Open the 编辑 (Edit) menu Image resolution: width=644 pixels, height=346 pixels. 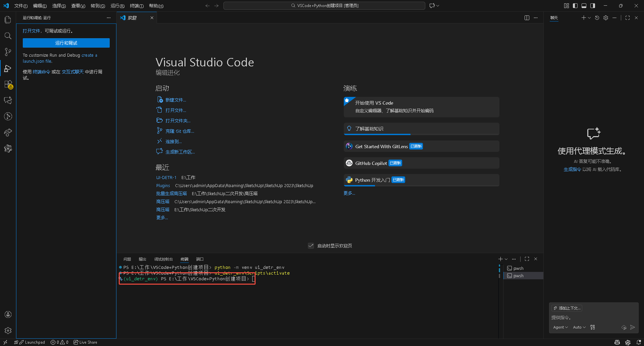coord(40,6)
